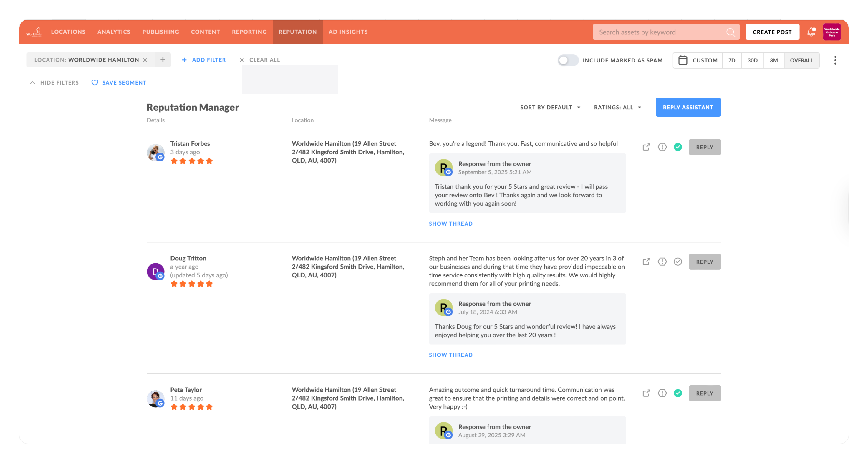The width and height of the screenshot is (868, 463).
Task: Remove the Worldwide Hamilton location filter
Action: pyautogui.click(x=145, y=60)
